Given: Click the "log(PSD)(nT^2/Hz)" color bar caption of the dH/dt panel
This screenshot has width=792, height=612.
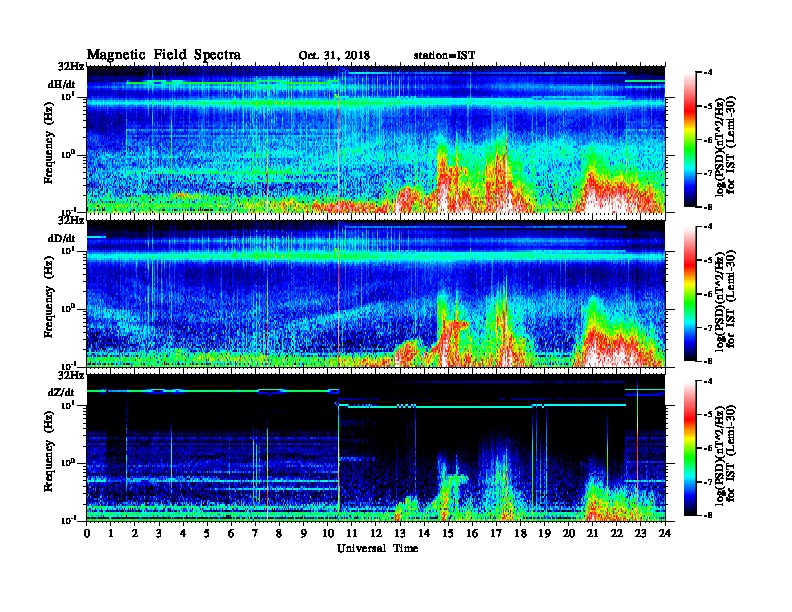Looking at the screenshot, I should click(x=720, y=147).
